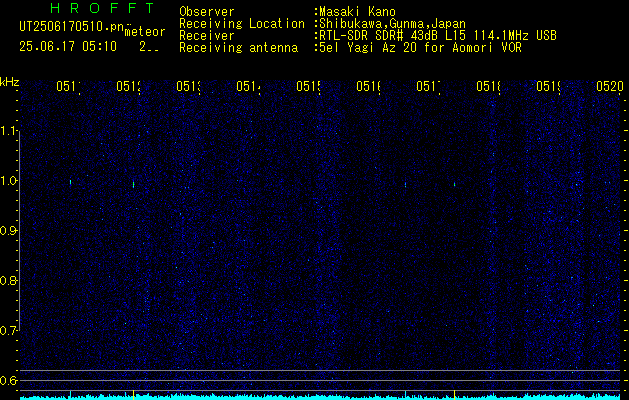
Task: Click the kHz axis unit label
Action: (x=9, y=82)
